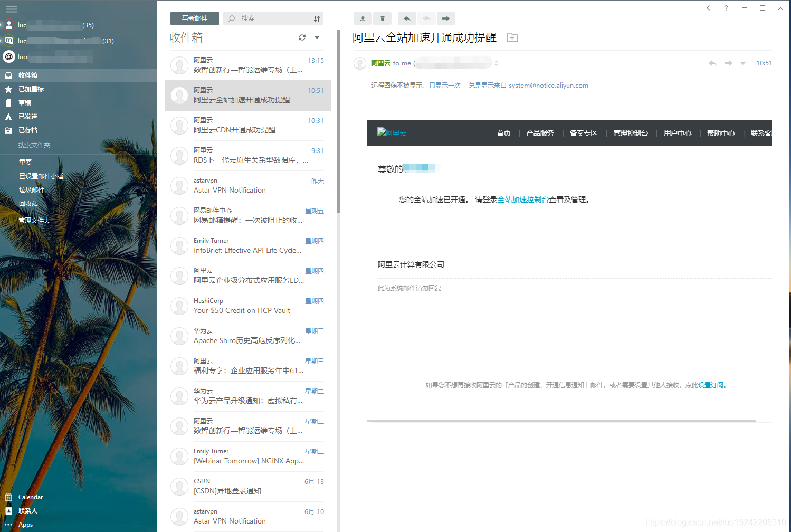Viewport: 791px width, 532px height.
Task: Delete the message with the trash icon
Action: tap(383, 18)
